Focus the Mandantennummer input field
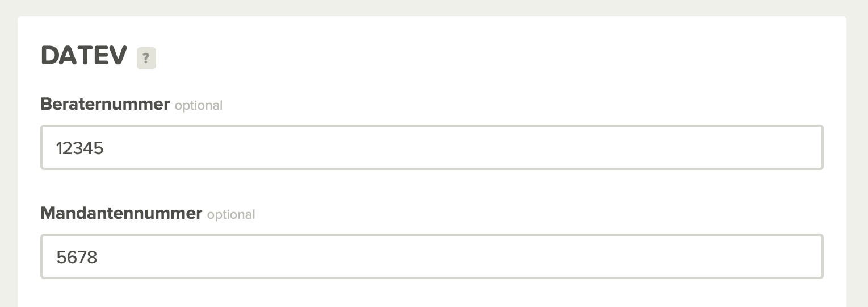The width and height of the screenshot is (868, 307). [432, 256]
